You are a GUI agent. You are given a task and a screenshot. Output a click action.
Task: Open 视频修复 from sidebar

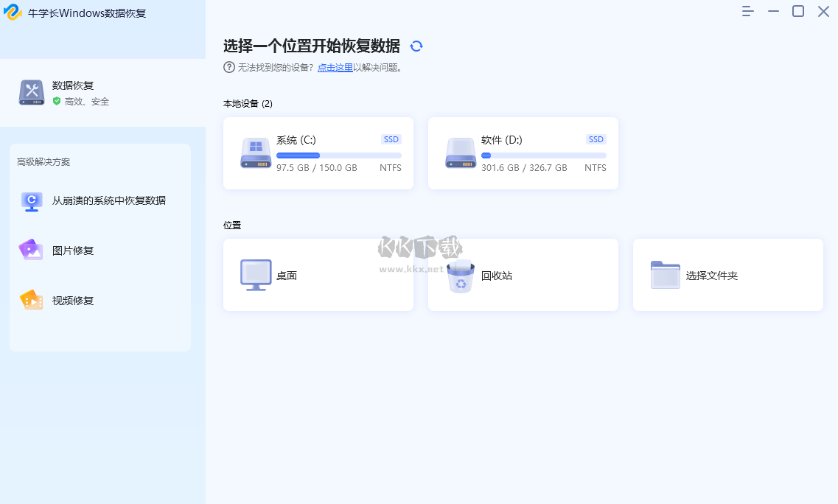point(73,301)
